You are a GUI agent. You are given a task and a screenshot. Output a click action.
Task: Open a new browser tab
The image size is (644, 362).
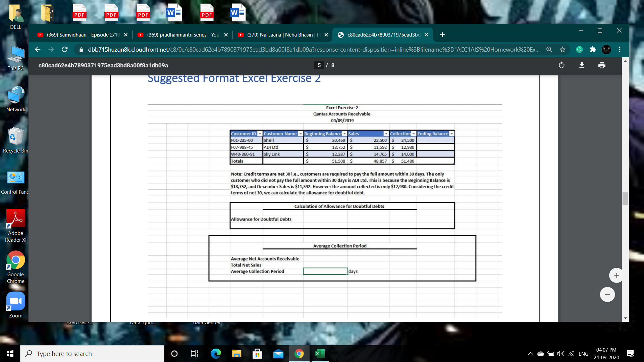coord(442,35)
